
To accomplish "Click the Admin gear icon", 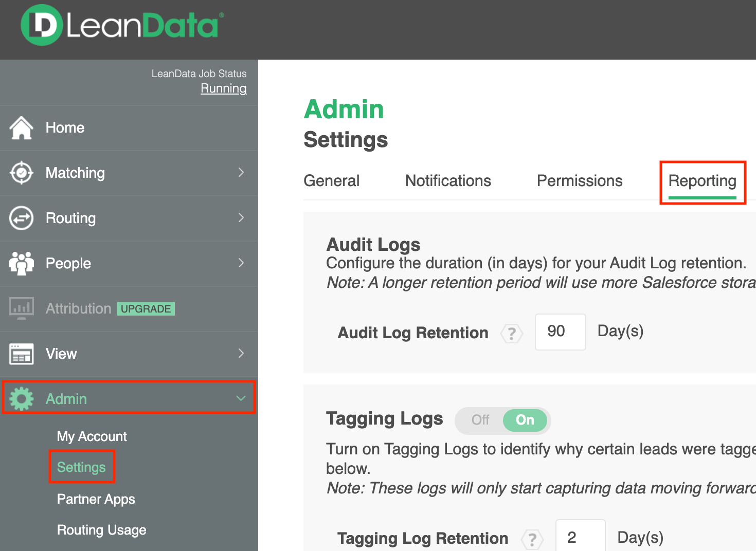I will point(22,399).
